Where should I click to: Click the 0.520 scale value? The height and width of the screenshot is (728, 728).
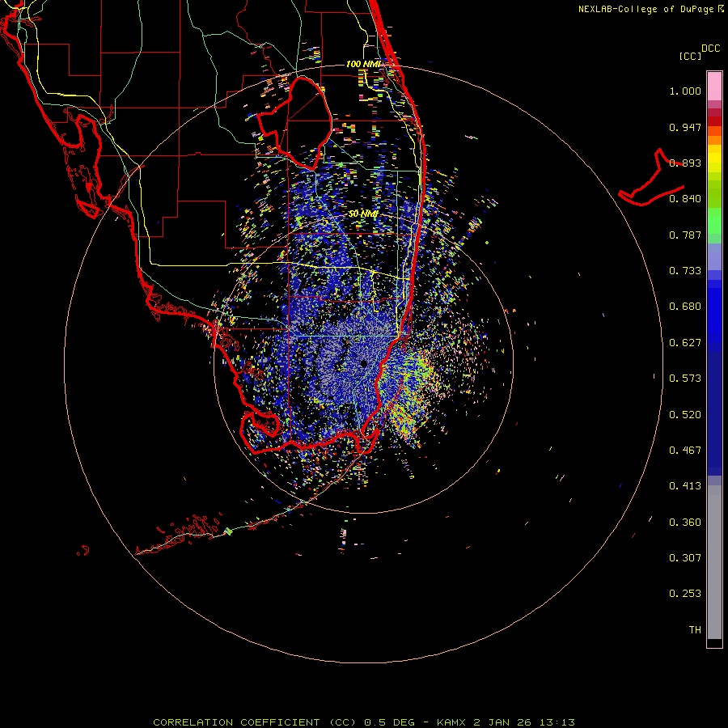pyautogui.click(x=685, y=415)
